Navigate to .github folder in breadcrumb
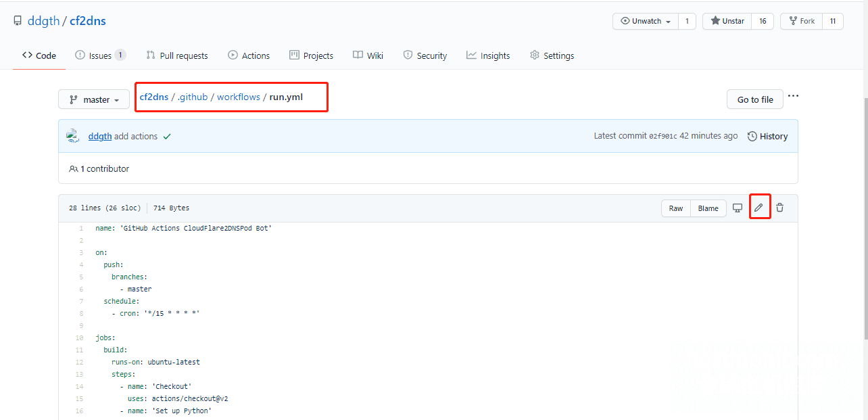The height and width of the screenshot is (420, 868). (x=193, y=97)
